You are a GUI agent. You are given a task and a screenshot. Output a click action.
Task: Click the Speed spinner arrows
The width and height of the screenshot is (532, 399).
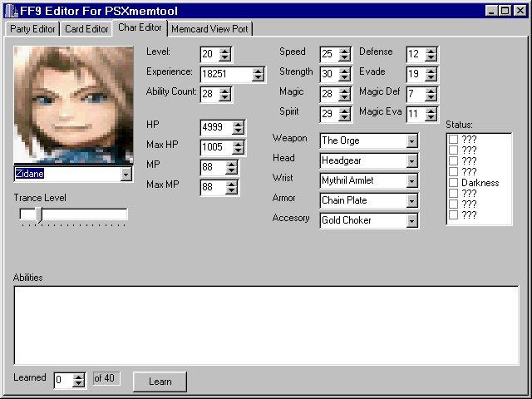tap(345, 54)
